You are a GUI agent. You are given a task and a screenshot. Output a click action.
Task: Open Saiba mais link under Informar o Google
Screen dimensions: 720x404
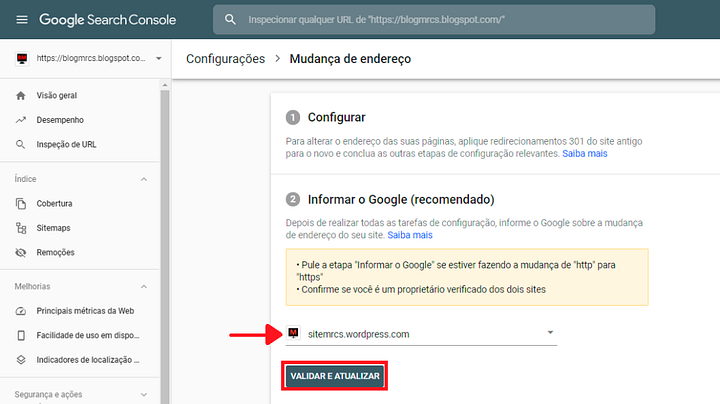coord(410,235)
